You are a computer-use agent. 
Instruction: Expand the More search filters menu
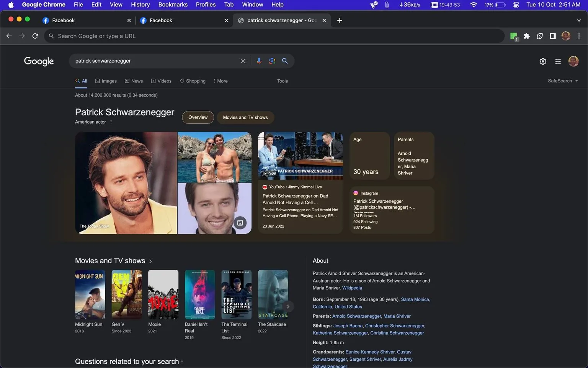pyautogui.click(x=220, y=81)
